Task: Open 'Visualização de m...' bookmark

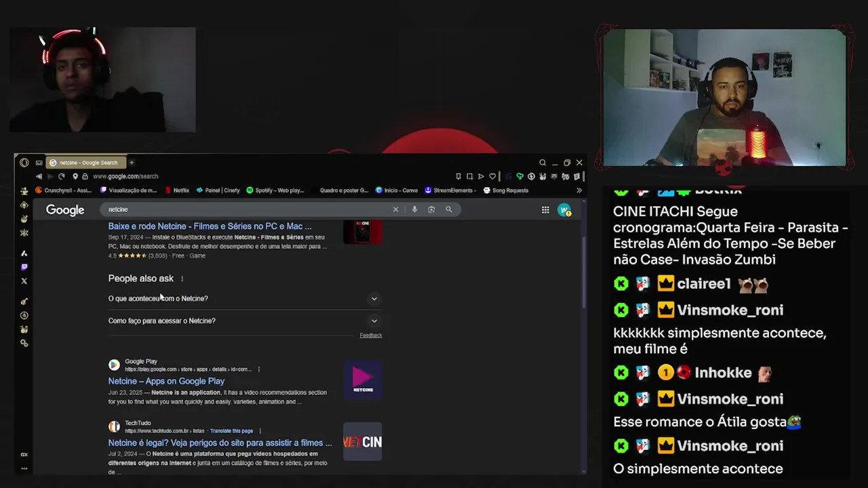Action: pyautogui.click(x=127, y=190)
